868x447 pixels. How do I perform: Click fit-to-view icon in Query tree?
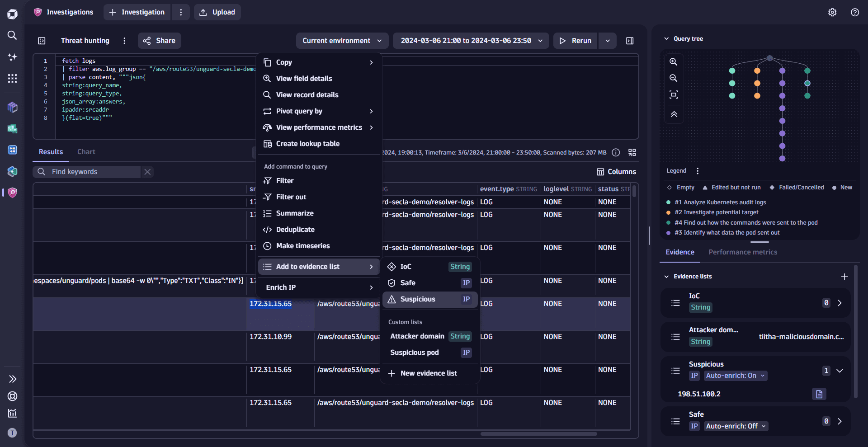pos(674,94)
